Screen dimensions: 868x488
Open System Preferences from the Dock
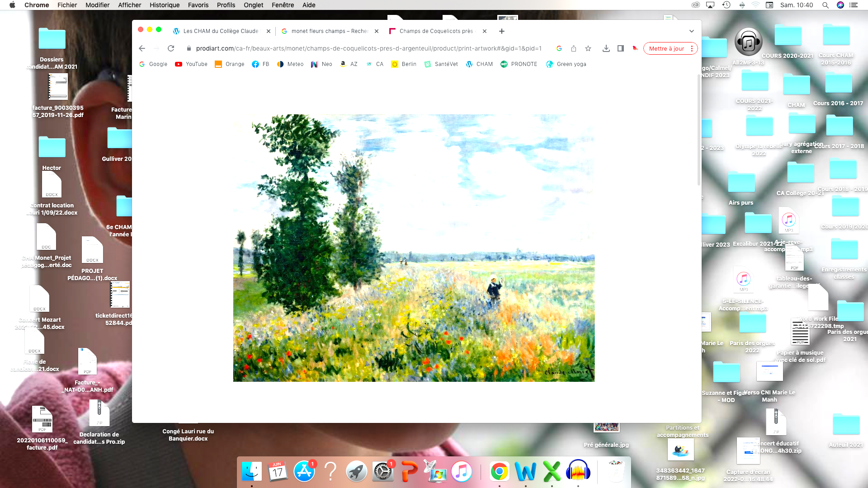coord(383,471)
